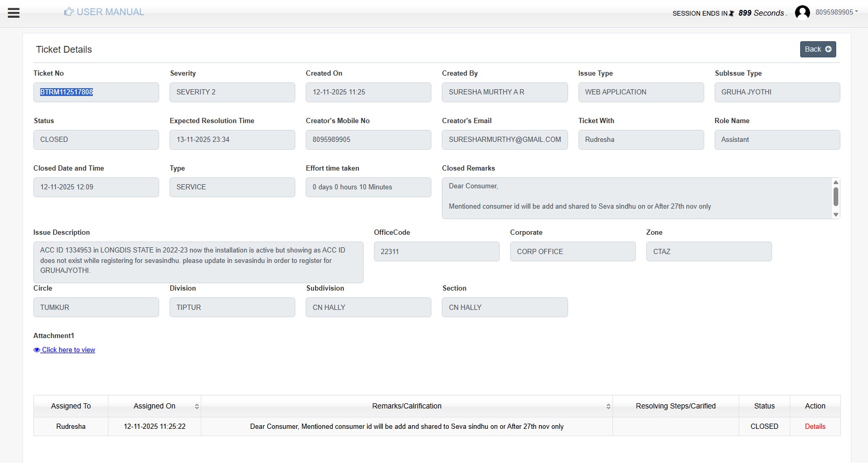The height and width of the screenshot is (469, 868).
Task: Open the Click here to view attachment link
Action: tap(68, 350)
